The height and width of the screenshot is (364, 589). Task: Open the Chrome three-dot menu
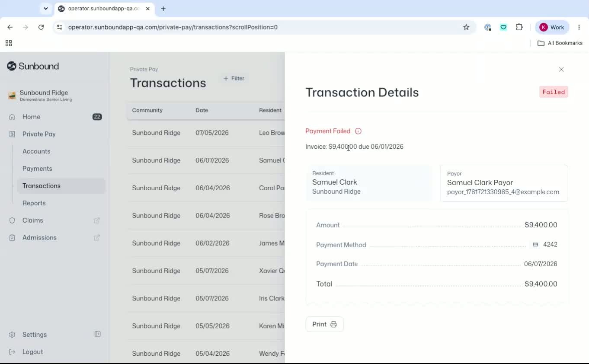[x=579, y=27]
